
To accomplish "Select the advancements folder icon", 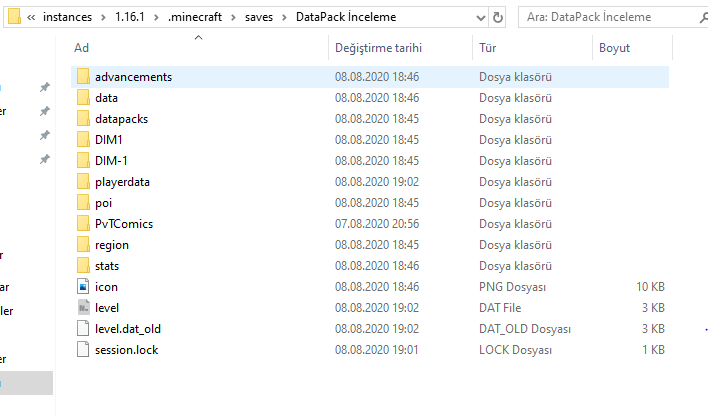I will (83, 77).
